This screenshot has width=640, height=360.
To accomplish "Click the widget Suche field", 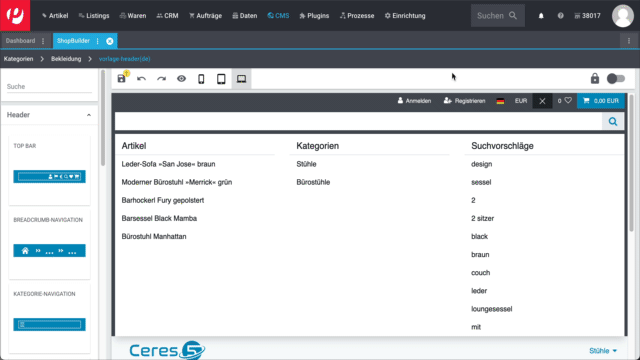I will [x=49, y=87].
